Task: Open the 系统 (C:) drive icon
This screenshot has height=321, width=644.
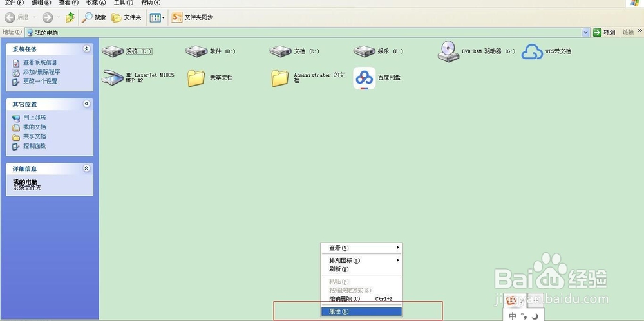Action: (x=113, y=51)
